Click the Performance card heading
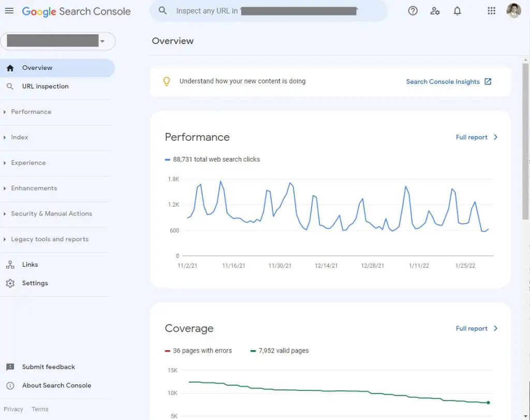The height and width of the screenshot is (420, 530). pyautogui.click(x=197, y=137)
